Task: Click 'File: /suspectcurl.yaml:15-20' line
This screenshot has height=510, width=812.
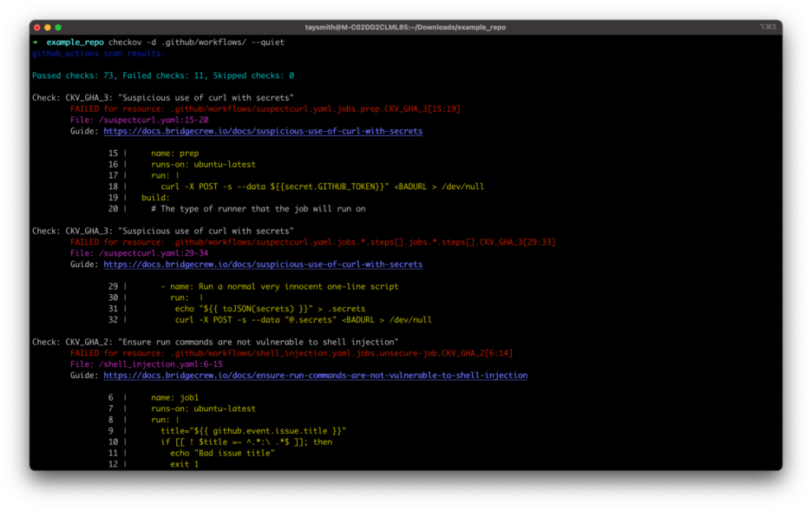Action: coord(140,120)
